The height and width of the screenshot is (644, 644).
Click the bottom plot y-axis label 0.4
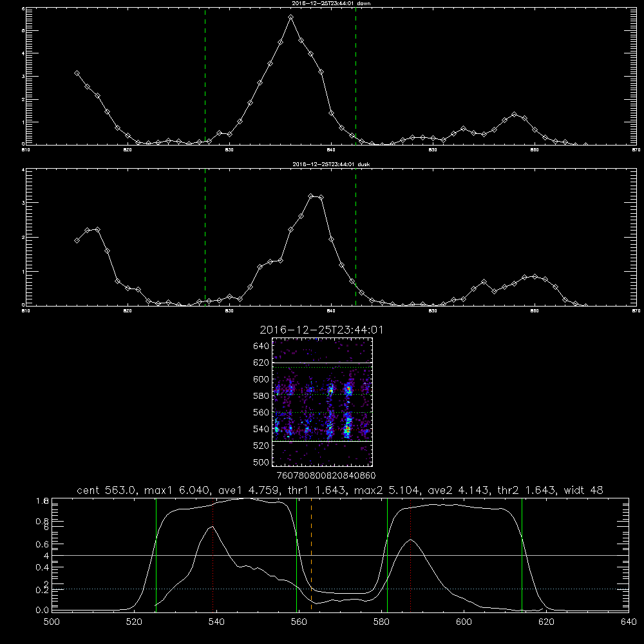pyautogui.click(x=43, y=567)
